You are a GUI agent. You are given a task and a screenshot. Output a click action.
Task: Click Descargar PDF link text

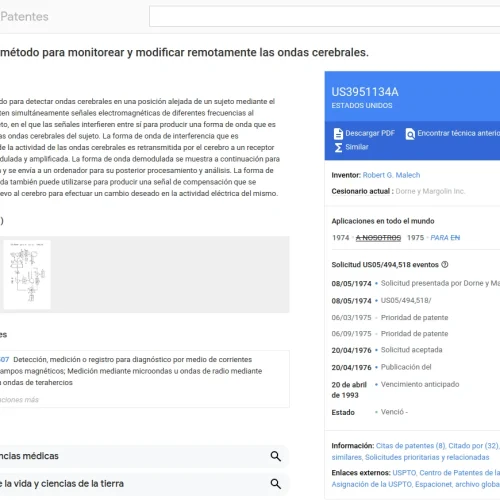370,133
